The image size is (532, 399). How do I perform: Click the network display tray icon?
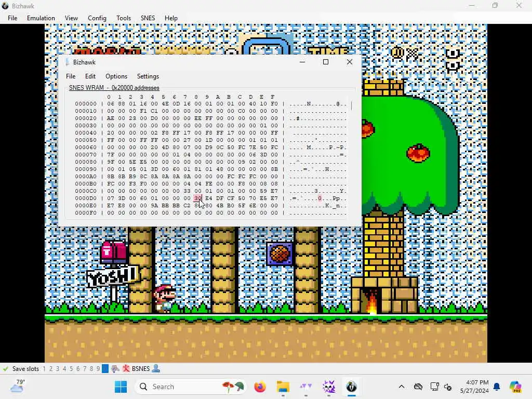434,387
